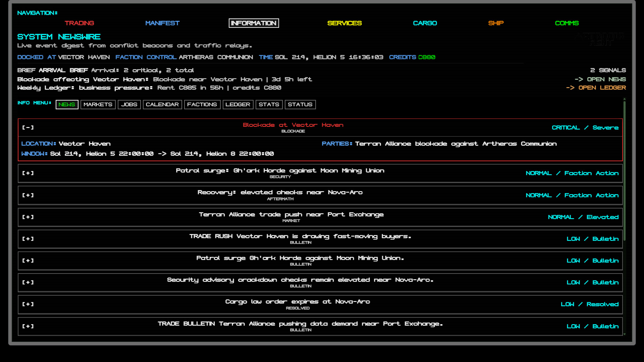
Task: Select the INFORMATION navigation tab
Action: (x=254, y=23)
